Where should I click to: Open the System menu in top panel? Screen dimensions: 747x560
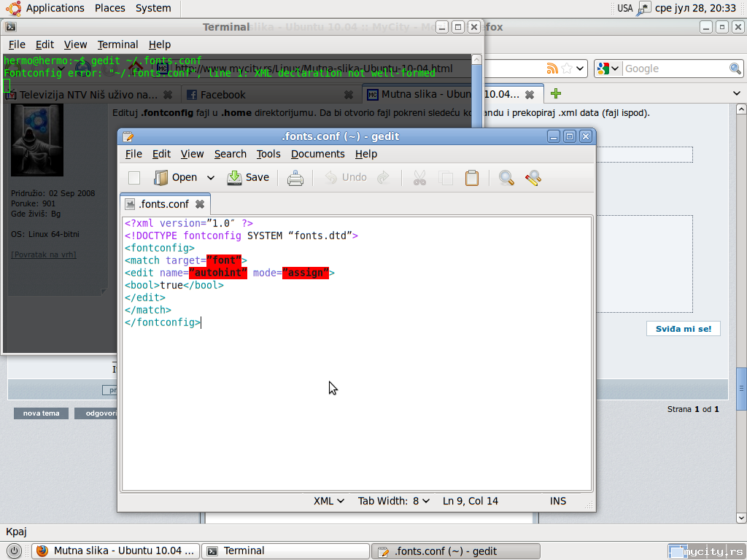153,8
